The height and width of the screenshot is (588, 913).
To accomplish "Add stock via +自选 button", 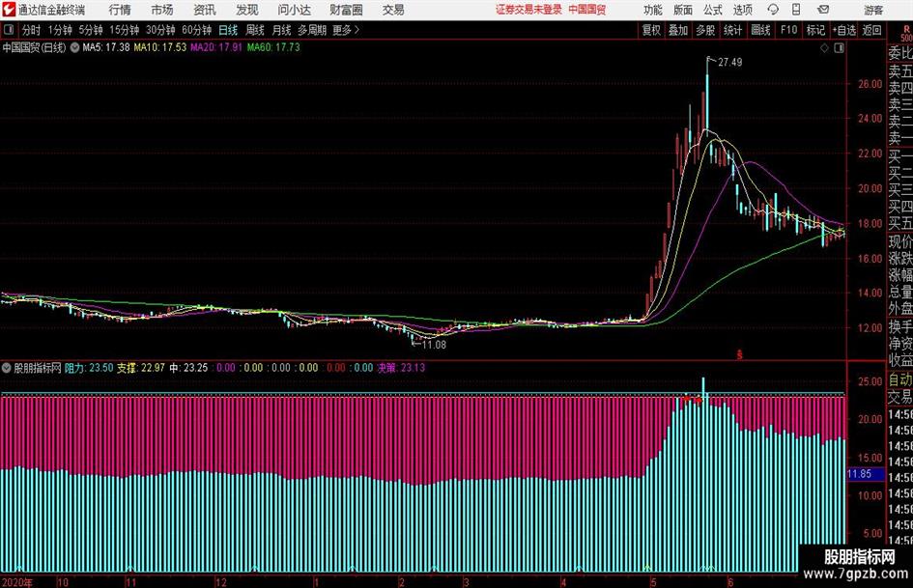I will click(x=843, y=30).
